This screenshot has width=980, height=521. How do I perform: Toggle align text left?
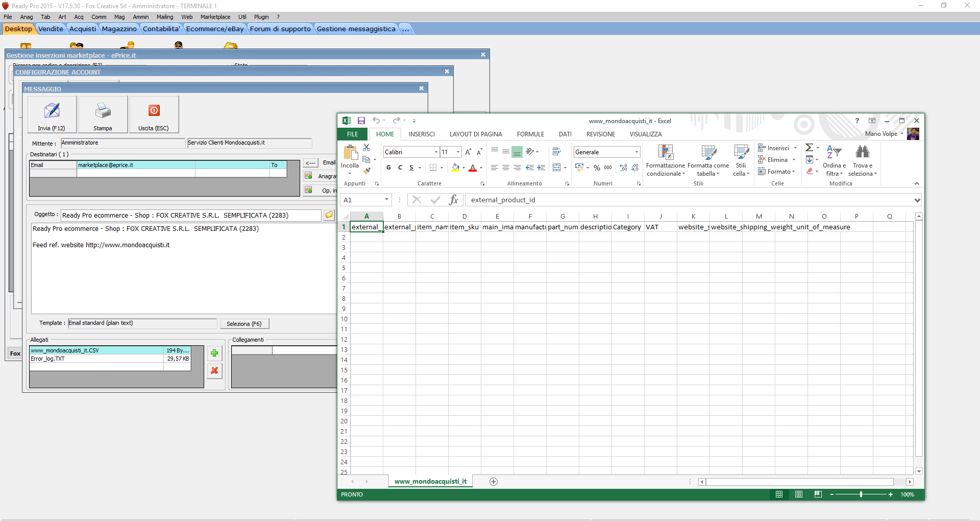[x=494, y=168]
